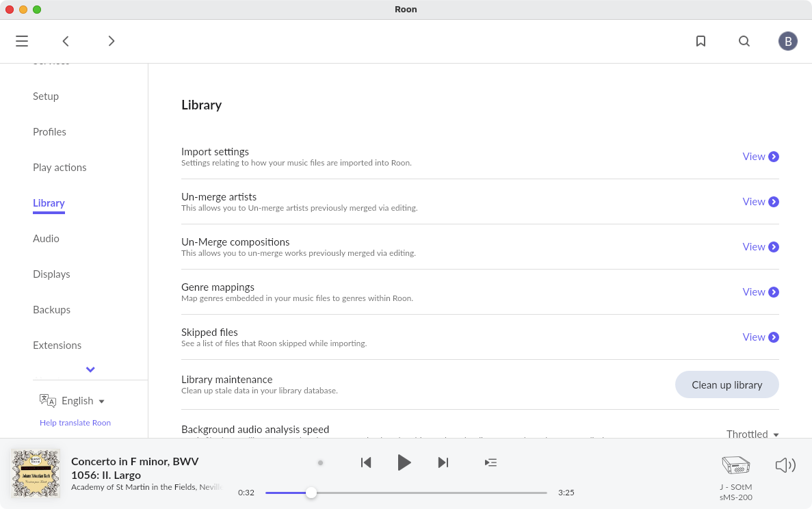Screen dimensions: 812x509
Task: Open the volume speaker control
Action: [785, 465]
